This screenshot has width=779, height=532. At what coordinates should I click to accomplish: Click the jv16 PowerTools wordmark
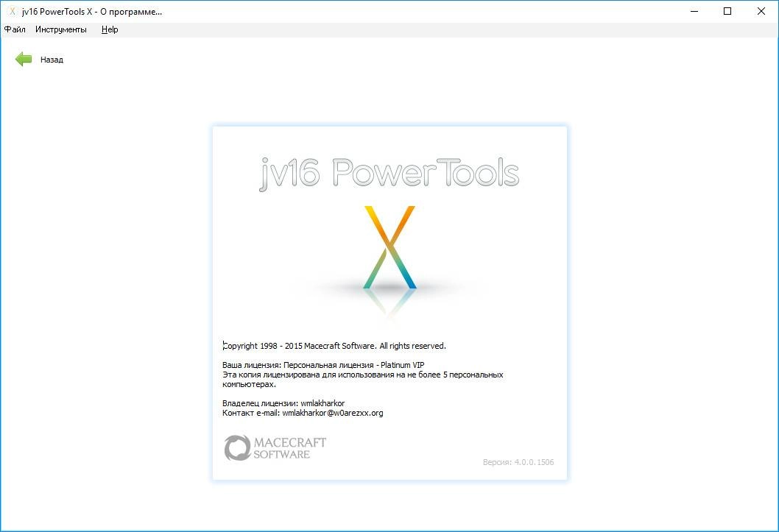pos(389,174)
